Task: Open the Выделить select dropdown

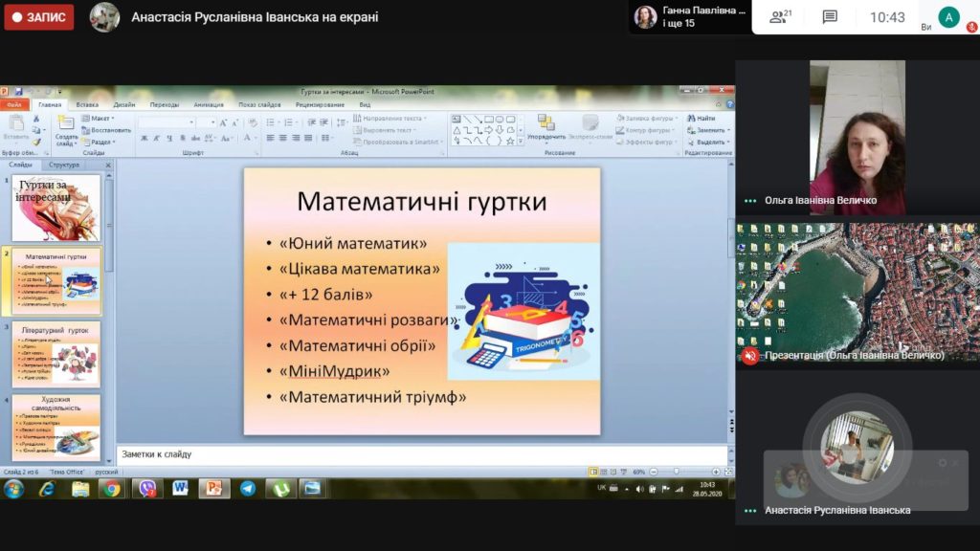Action: [709, 142]
